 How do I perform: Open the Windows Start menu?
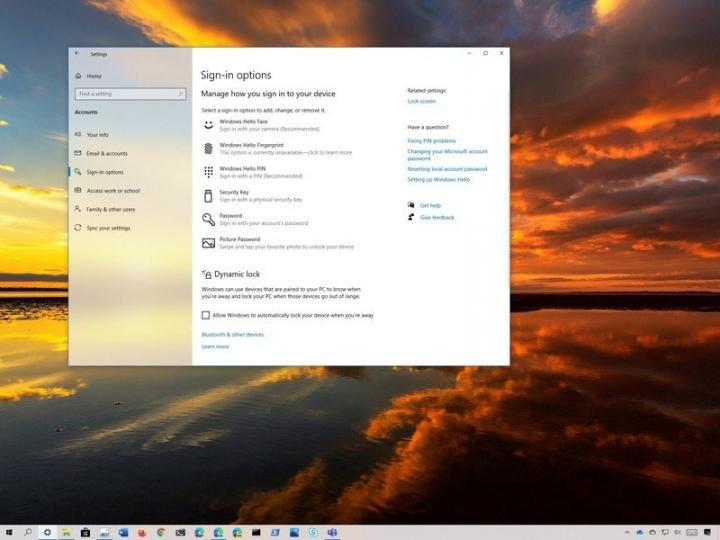[x=9, y=532]
